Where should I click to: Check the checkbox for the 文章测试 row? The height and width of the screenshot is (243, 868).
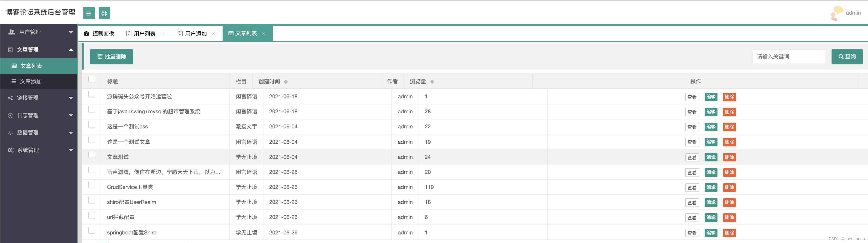[91, 155]
